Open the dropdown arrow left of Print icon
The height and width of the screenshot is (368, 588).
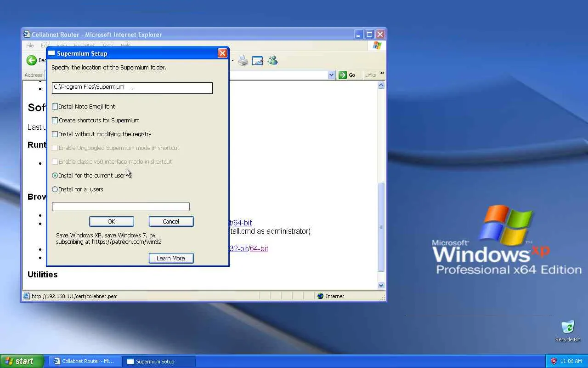(232, 61)
